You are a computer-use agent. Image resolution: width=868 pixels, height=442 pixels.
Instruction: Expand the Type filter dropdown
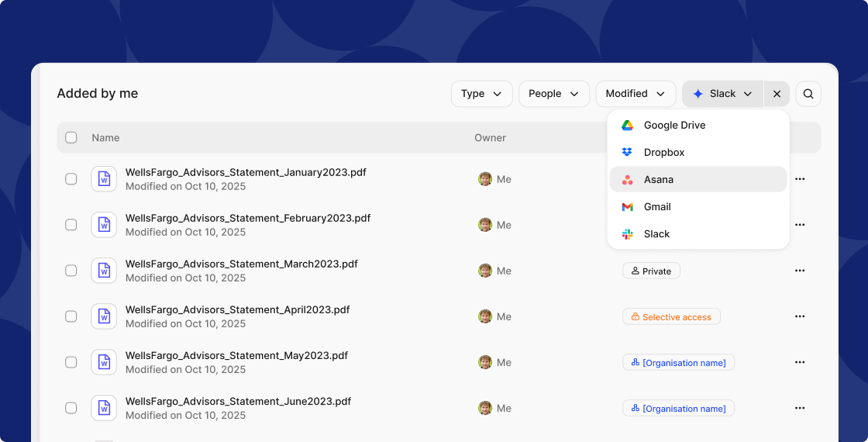coord(481,94)
